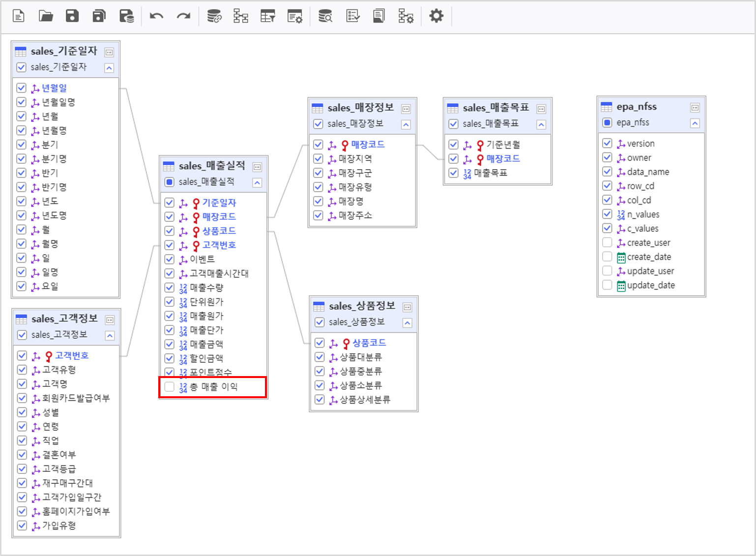Click the checklist validation toolbar icon
756x556 pixels.
point(353,16)
